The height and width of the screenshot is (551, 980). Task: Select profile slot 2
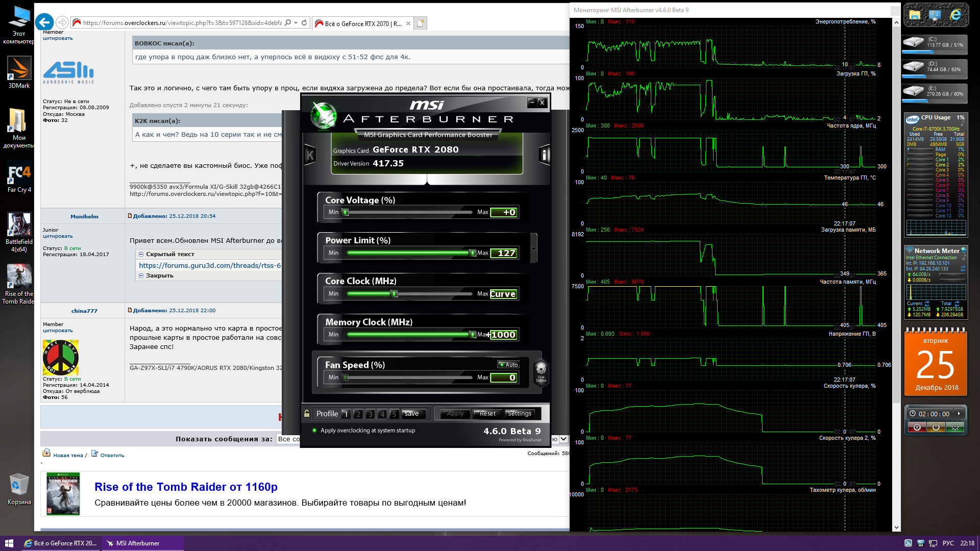click(358, 414)
